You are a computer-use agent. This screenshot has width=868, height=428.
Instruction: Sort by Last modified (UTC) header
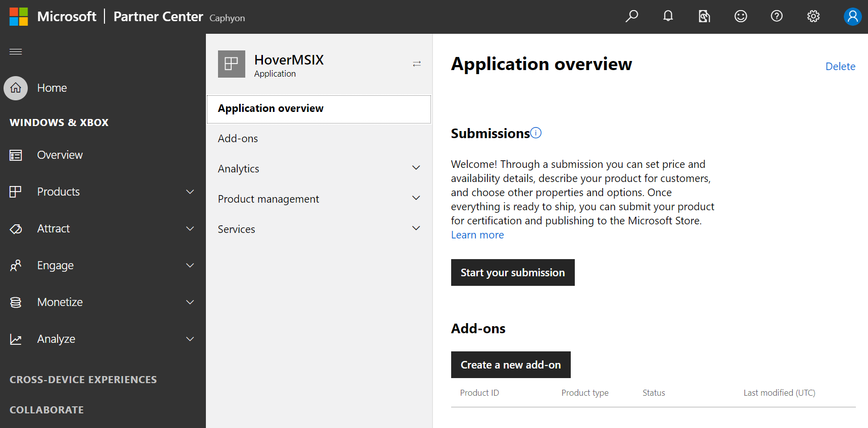click(x=779, y=393)
